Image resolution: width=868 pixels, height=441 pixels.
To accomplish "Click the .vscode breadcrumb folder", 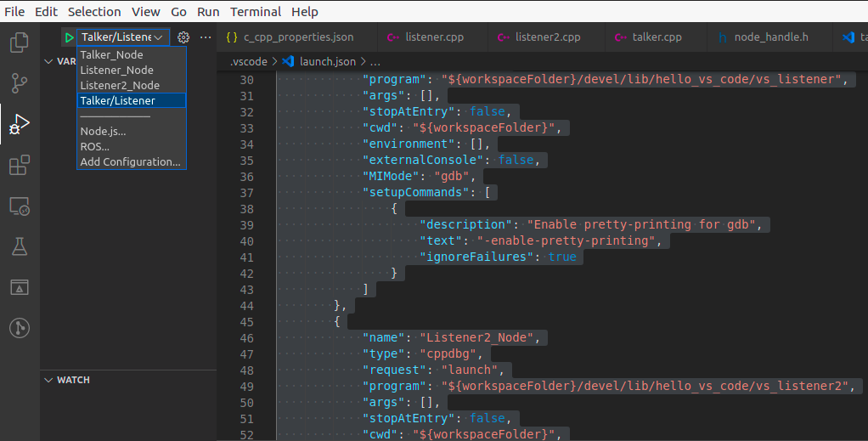I will pos(249,61).
